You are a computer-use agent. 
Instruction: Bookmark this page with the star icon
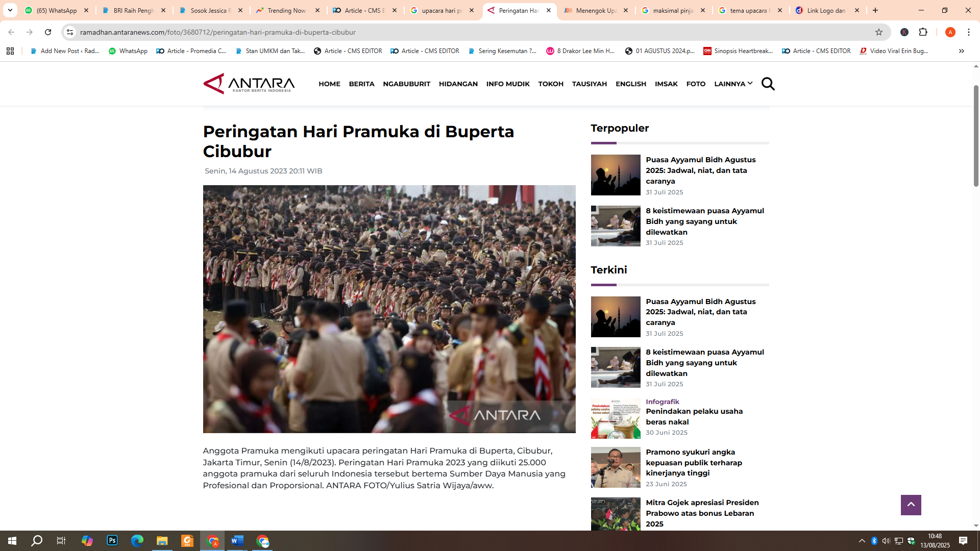tap(879, 32)
